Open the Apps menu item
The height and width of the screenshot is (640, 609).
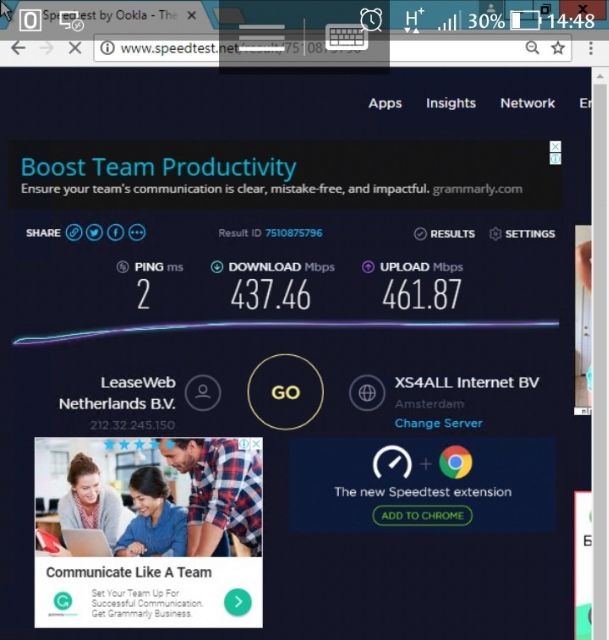385,103
